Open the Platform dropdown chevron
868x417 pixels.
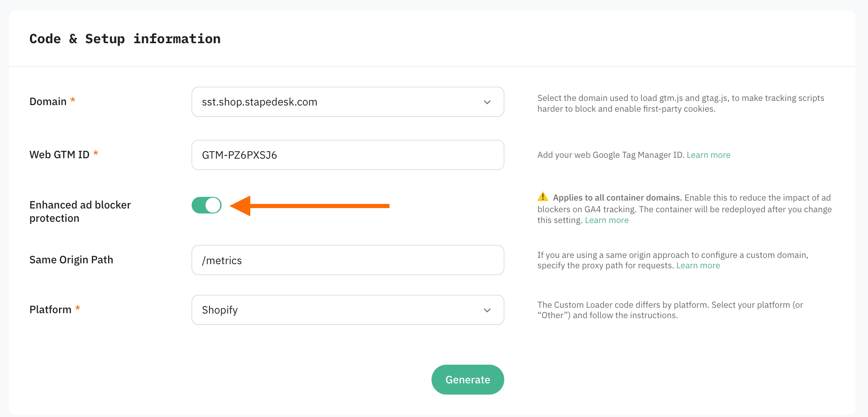[x=487, y=310]
